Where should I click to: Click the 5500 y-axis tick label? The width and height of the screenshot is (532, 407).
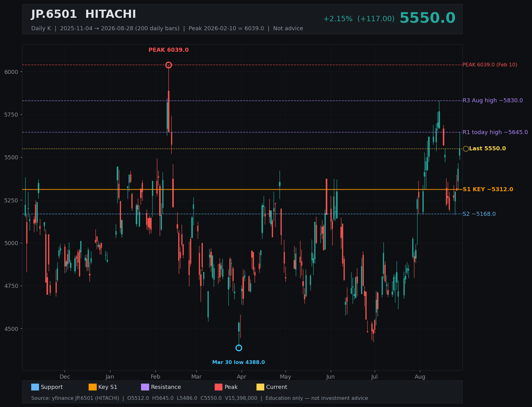(11, 157)
